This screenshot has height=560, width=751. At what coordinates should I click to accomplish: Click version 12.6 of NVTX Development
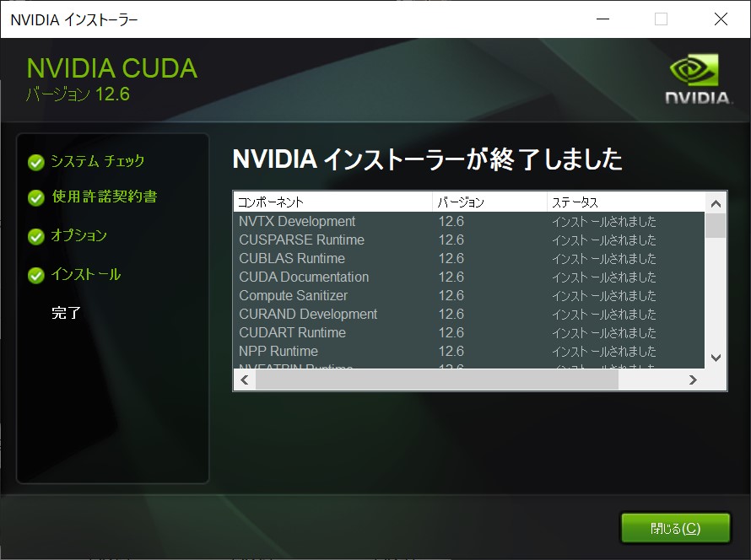451,221
